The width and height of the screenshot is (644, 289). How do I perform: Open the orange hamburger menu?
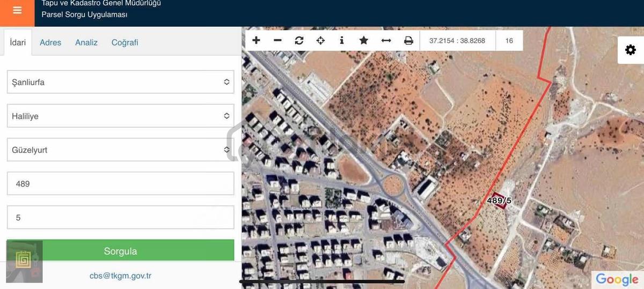(x=17, y=11)
